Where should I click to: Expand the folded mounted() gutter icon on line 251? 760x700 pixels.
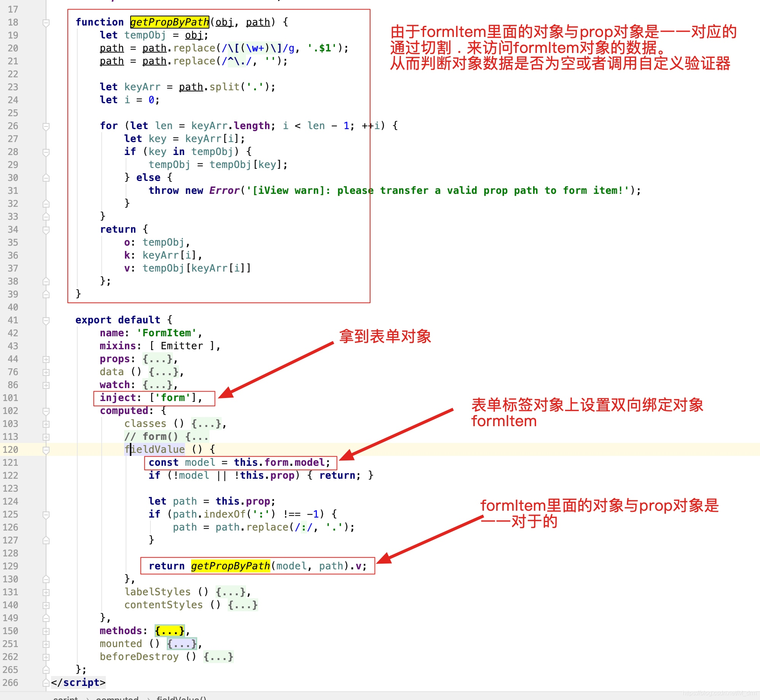coord(46,644)
